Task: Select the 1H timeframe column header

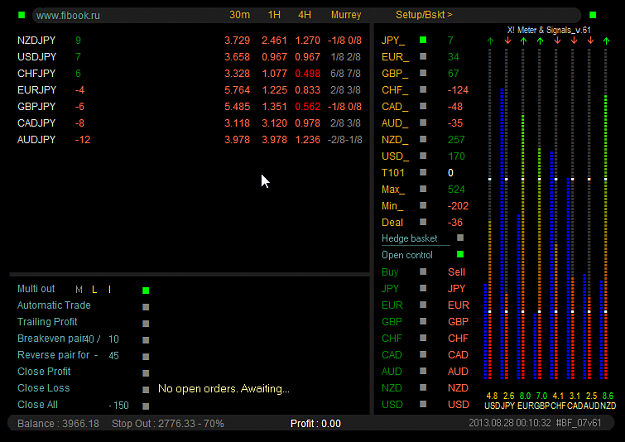Action: click(x=274, y=15)
